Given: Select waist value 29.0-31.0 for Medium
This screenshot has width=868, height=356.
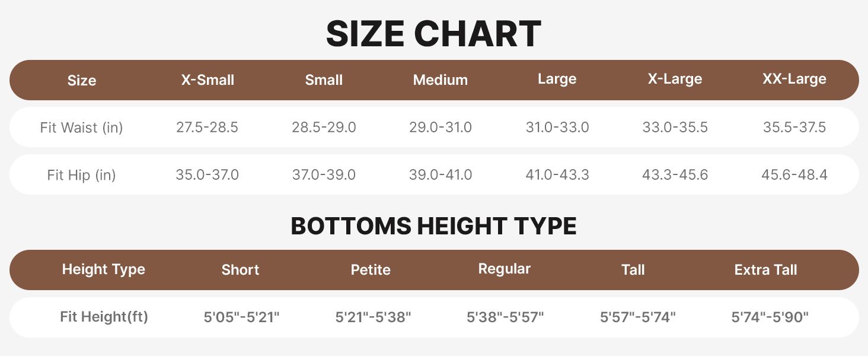Looking at the screenshot, I should pyautogui.click(x=441, y=128).
